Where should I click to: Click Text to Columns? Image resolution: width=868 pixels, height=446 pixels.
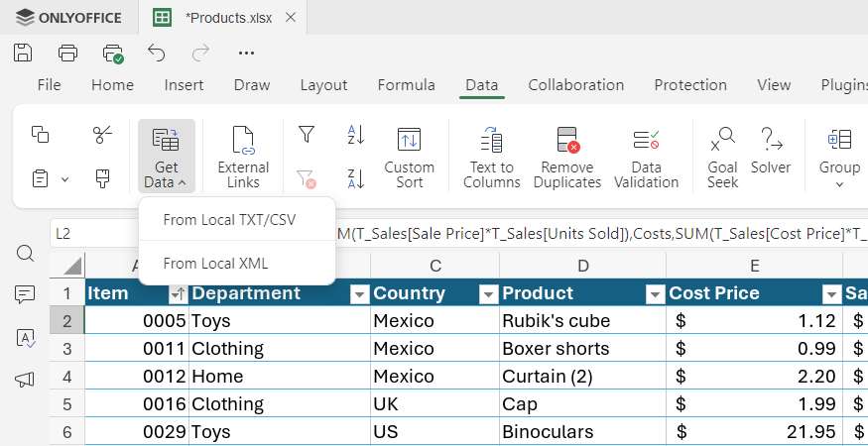click(492, 157)
